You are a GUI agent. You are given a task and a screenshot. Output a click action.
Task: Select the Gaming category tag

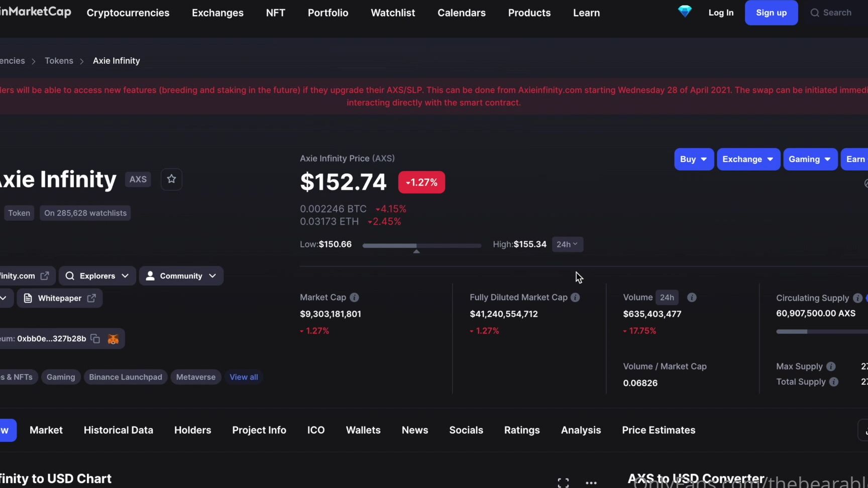tap(60, 377)
